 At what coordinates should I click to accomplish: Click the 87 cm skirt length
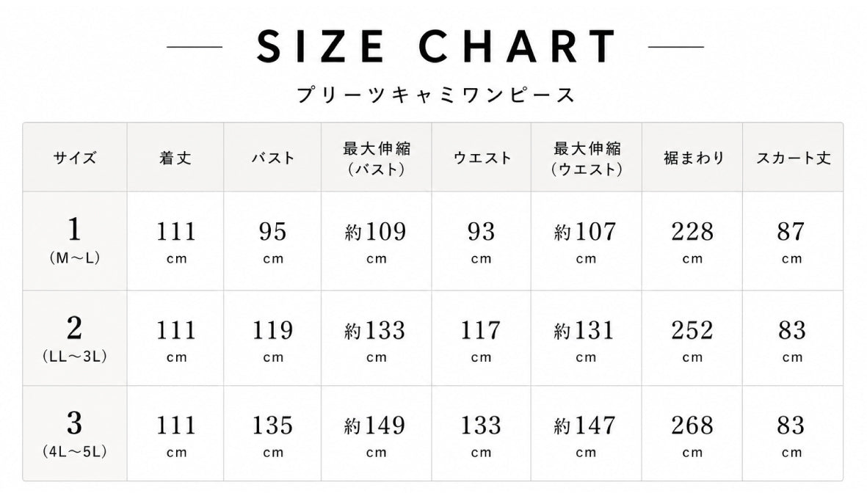tap(791, 241)
